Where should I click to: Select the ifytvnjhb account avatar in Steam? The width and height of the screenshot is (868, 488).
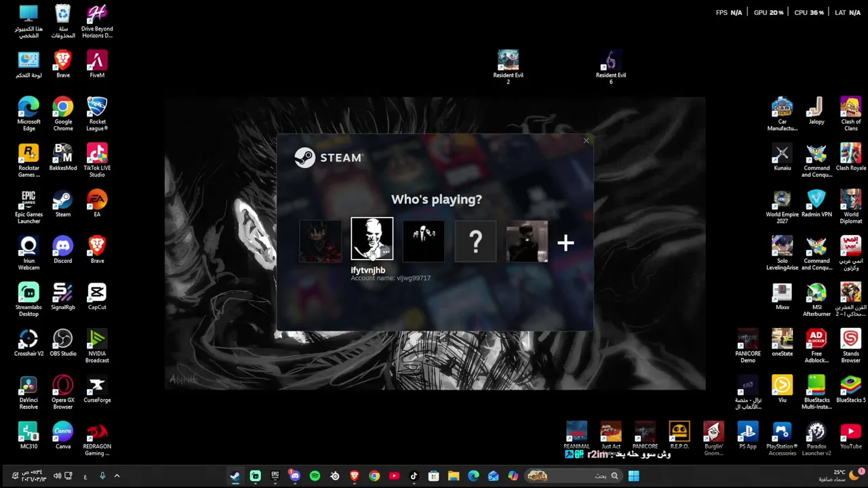[372, 239]
